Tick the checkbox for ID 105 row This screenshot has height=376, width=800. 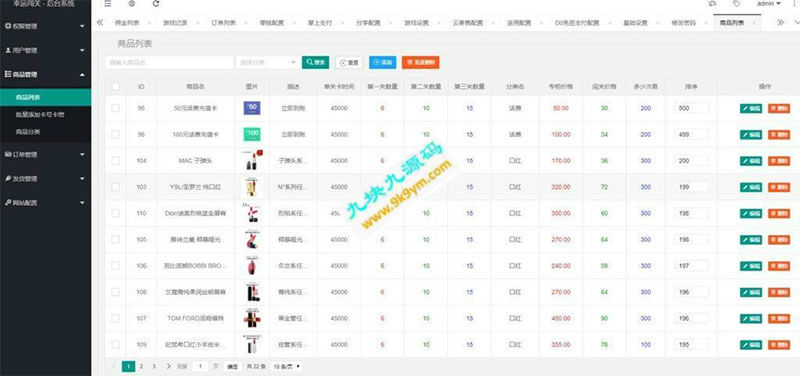coord(115,240)
